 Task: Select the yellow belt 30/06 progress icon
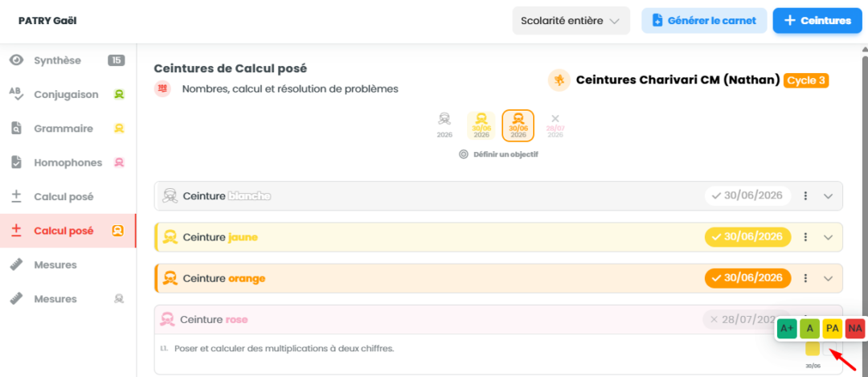tap(481, 125)
